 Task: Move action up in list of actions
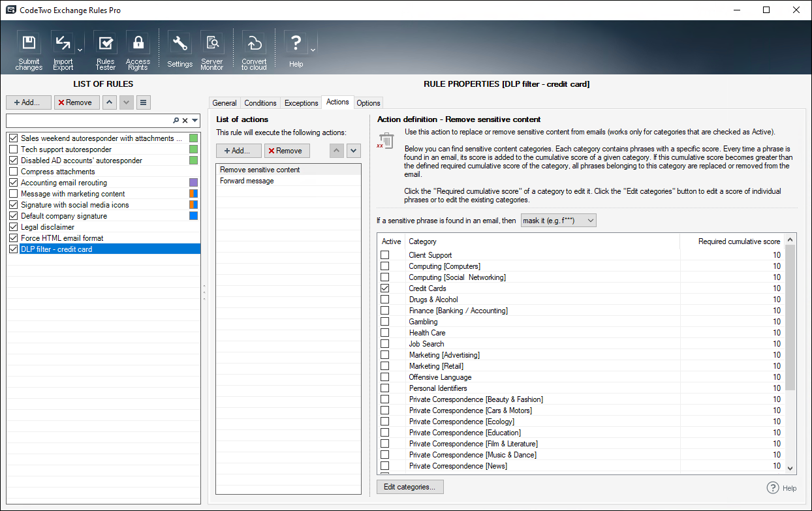coord(337,151)
